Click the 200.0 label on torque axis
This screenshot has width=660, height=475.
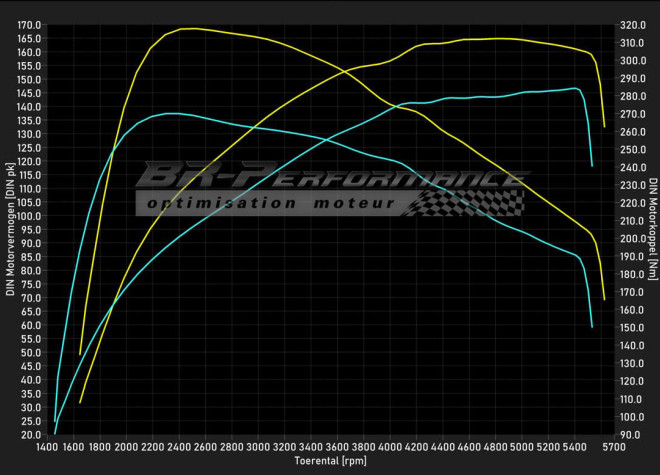630,239
